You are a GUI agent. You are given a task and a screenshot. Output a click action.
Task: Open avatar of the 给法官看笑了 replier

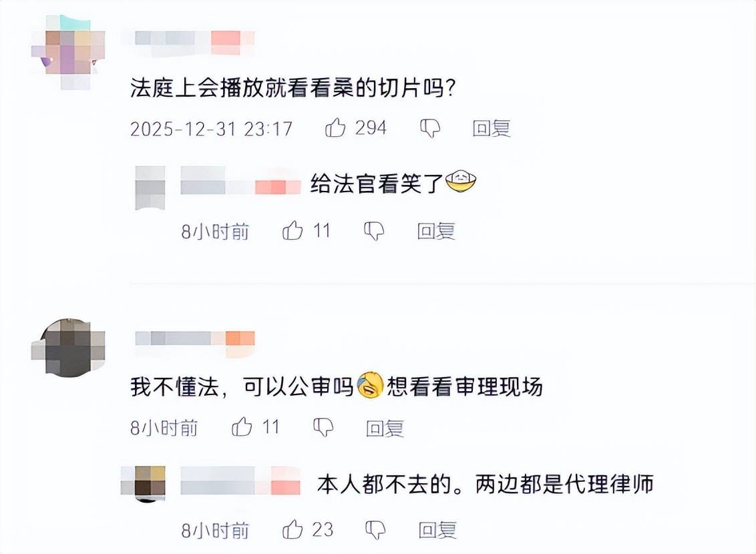(x=150, y=188)
